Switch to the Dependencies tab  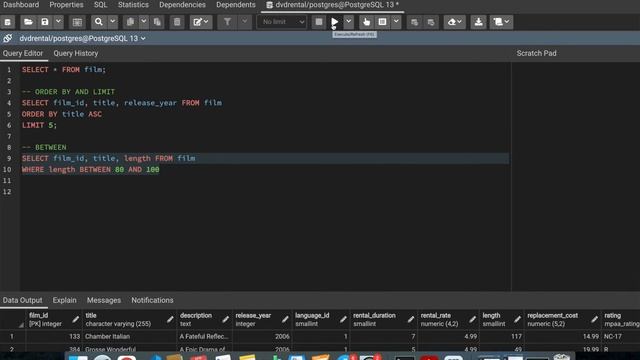pos(182,5)
